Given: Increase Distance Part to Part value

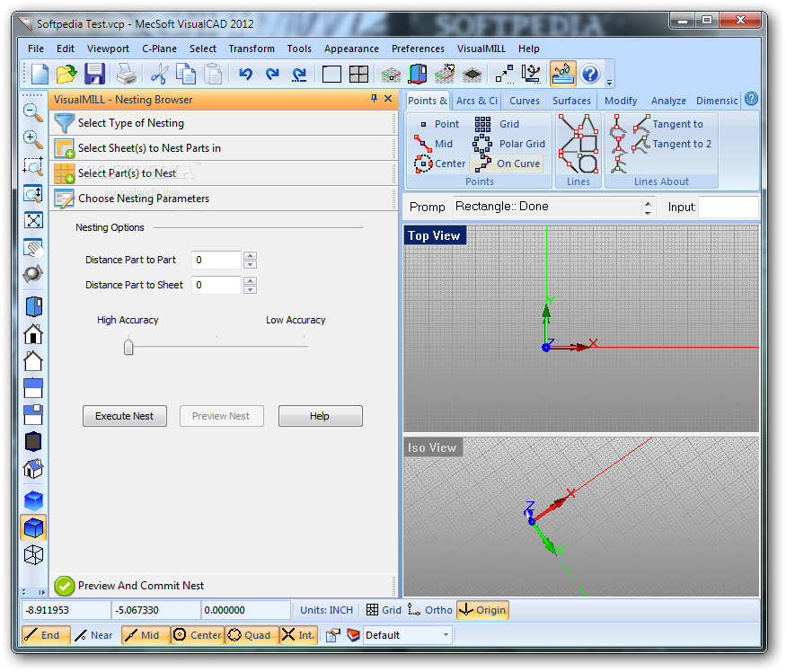Looking at the screenshot, I should pos(250,256).
